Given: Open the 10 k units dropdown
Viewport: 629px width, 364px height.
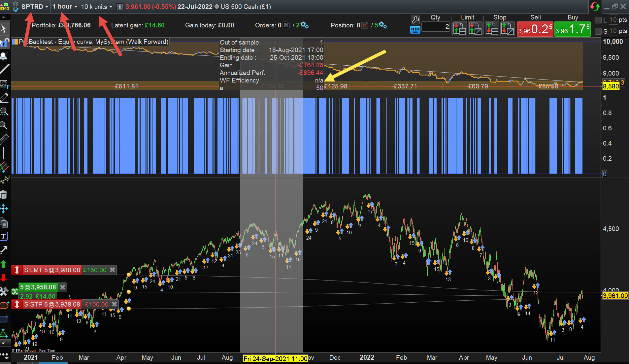Looking at the screenshot, I should click(97, 7).
